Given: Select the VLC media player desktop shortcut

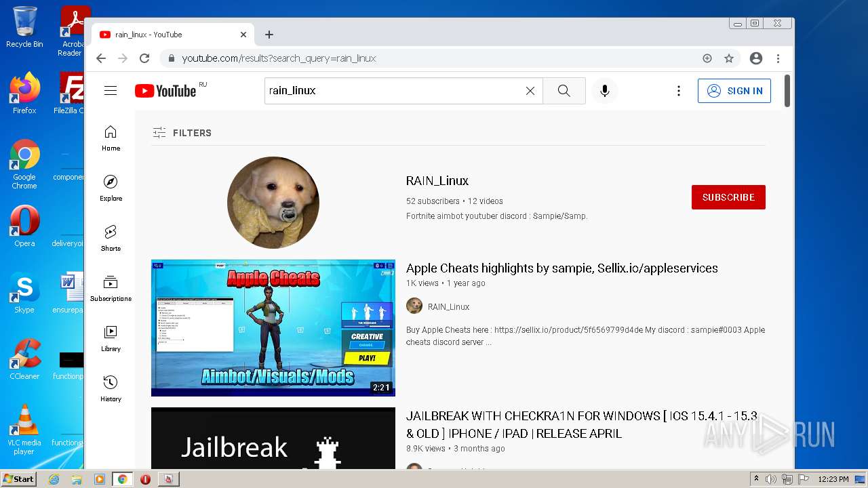Looking at the screenshot, I should click(24, 430).
